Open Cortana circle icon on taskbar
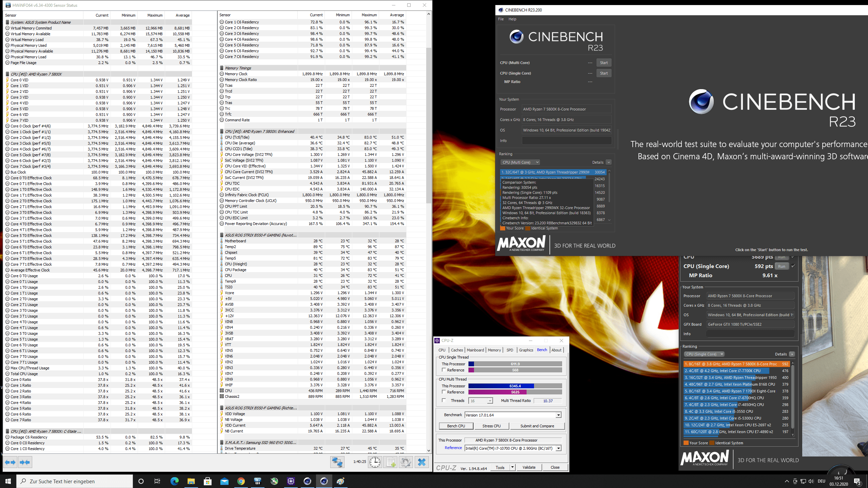Image resolution: width=868 pixels, height=488 pixels. pos(141,481)
